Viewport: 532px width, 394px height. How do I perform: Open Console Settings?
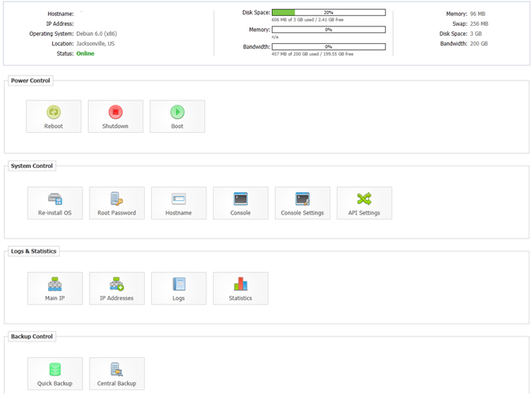pos(303,203)
